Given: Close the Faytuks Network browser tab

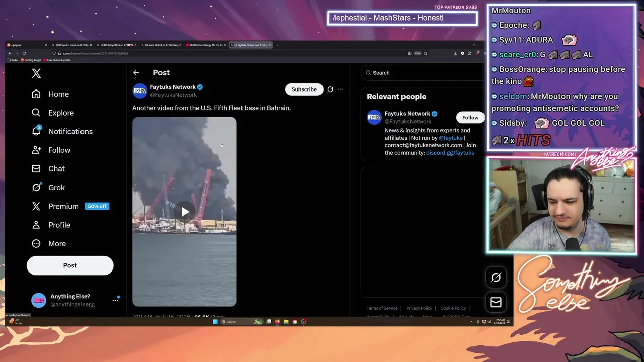Looking at the screenshot, I should point(270,45).
